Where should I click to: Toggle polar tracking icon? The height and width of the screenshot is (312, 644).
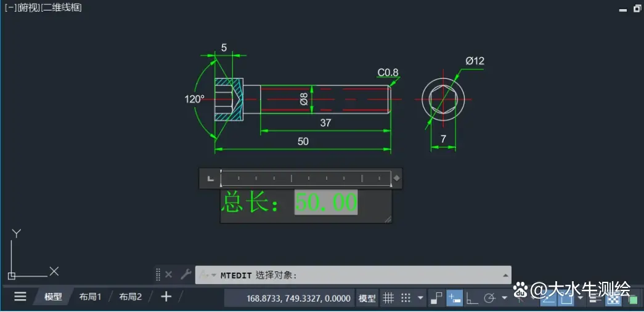coord(489,298)
